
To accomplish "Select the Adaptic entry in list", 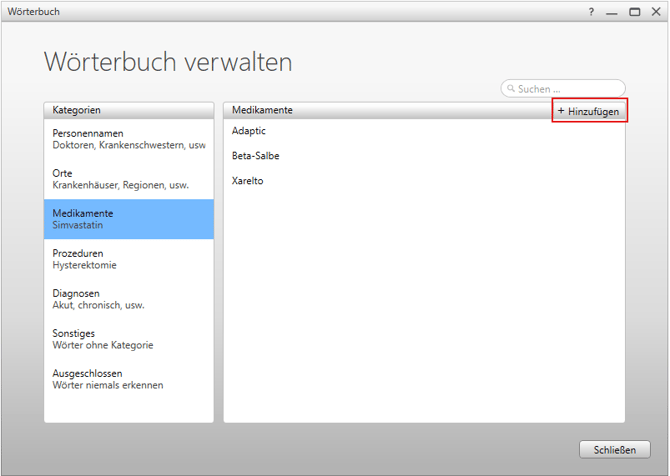I will coord(249,131).
